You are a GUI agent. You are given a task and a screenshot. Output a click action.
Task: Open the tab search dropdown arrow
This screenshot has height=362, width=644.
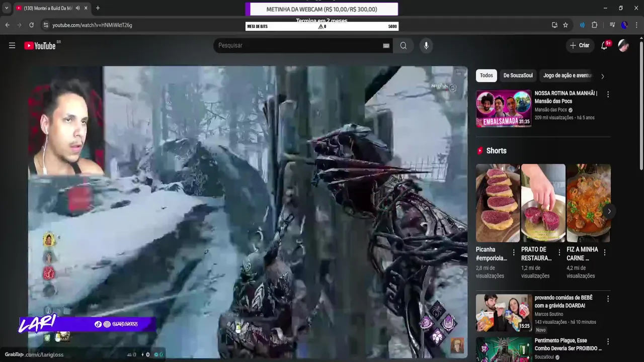[x=7, y=8]
